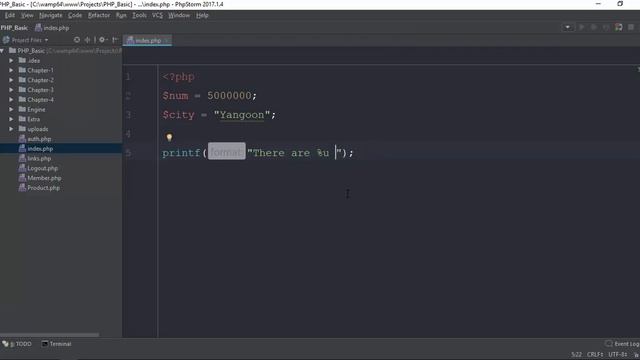Click the disabled Run play icon in toolbar
The width and height of the screenshot is (640, 360).
tap(582, 27)
